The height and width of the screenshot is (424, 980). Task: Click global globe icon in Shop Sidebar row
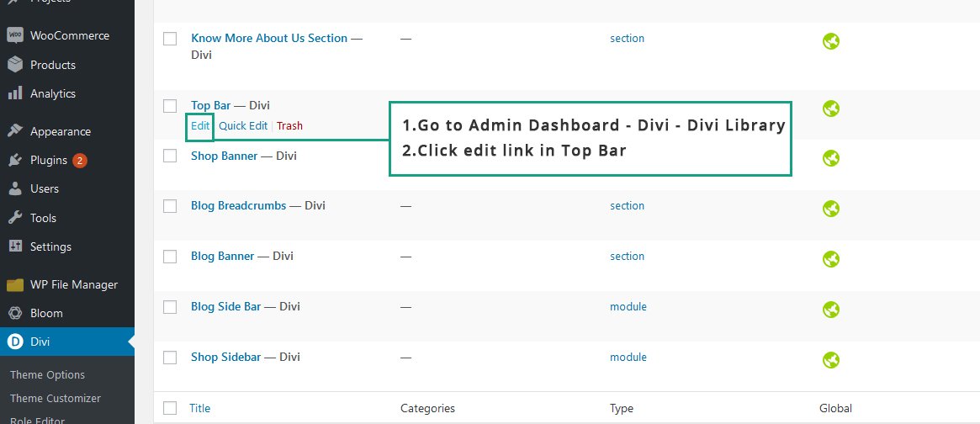coord(830,360)
